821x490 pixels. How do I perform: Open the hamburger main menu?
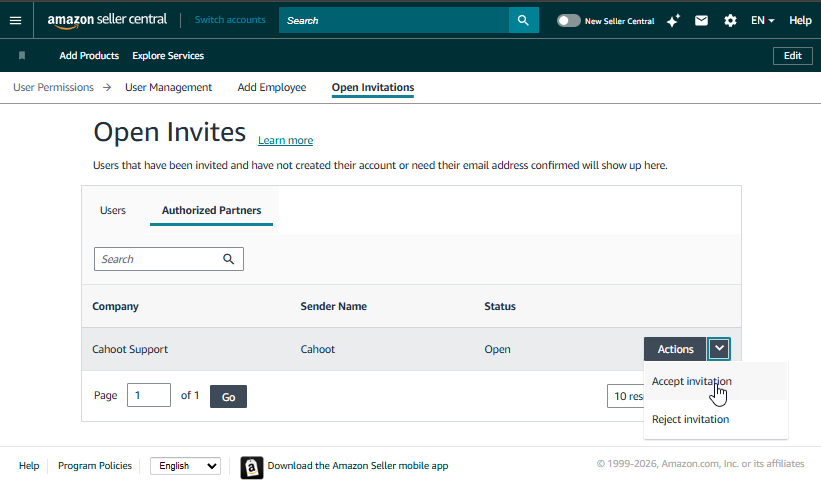[16, 20]
